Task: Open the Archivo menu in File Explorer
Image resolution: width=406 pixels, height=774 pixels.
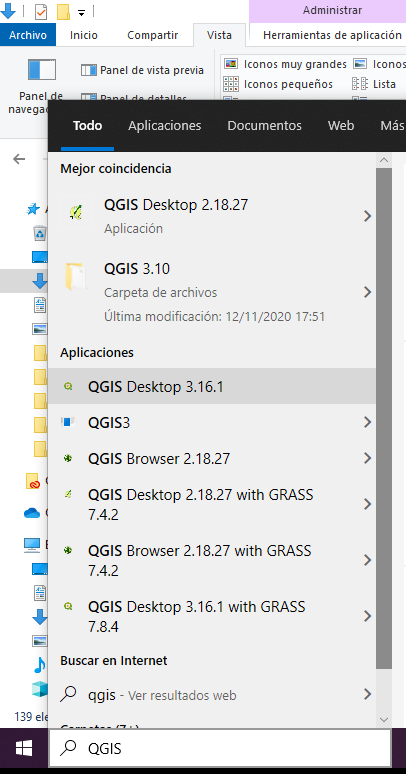Action: coord(28,35)
